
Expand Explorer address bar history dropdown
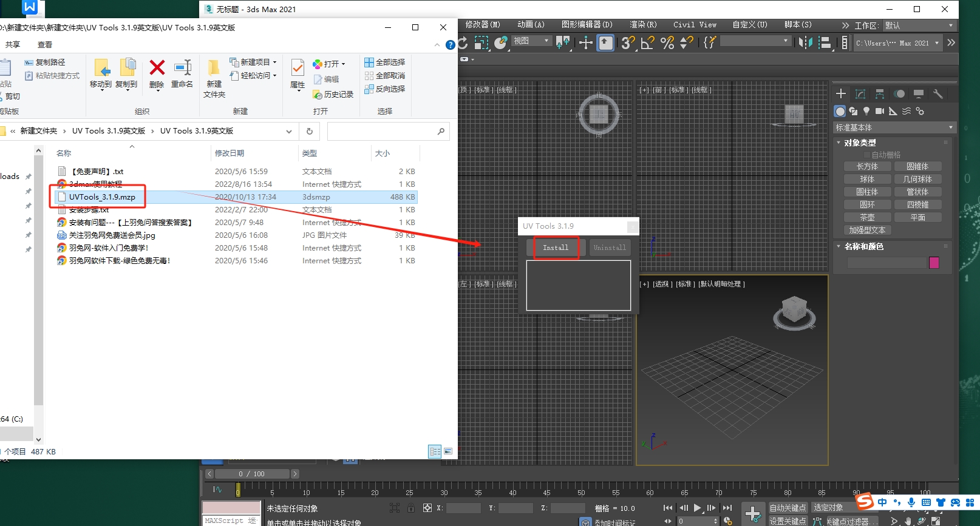click(289, 131)
